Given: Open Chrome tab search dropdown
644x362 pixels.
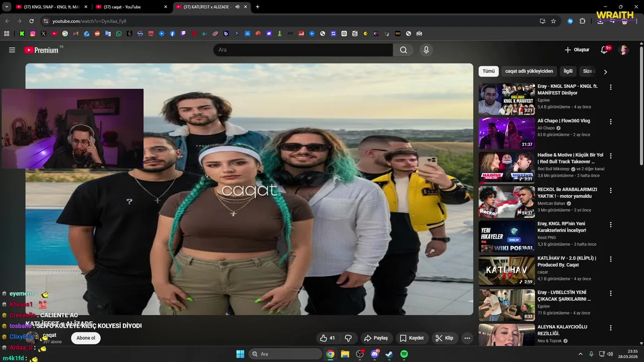Looking at the screenshot, I should click(x=7, y=7).
